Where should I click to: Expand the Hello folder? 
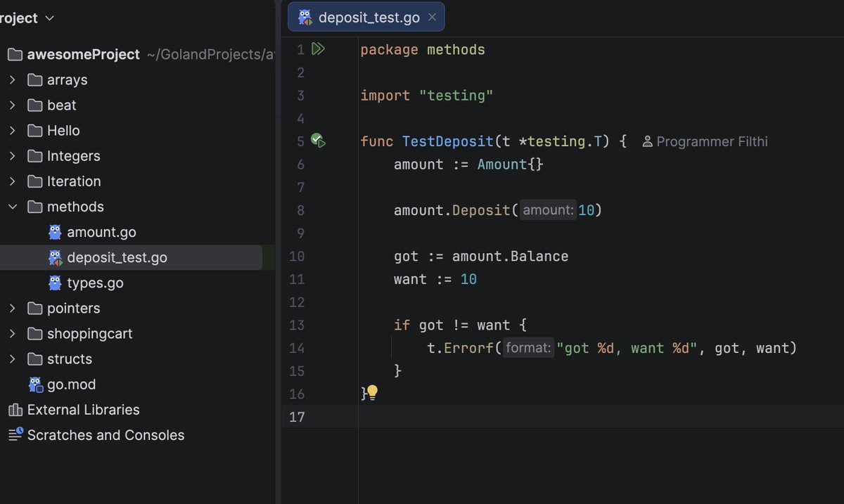point(12,131)
